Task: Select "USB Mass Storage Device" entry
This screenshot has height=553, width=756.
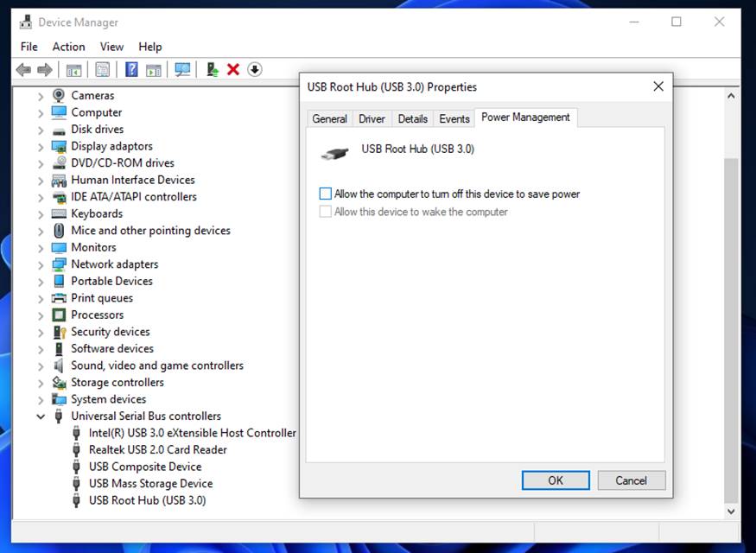Action: point(150,484)
